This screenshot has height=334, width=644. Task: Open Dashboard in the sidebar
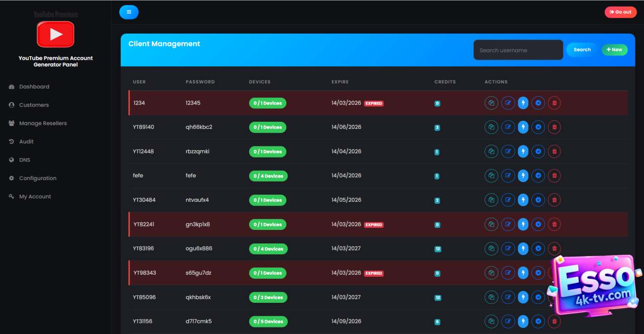(x=34, y=87)
